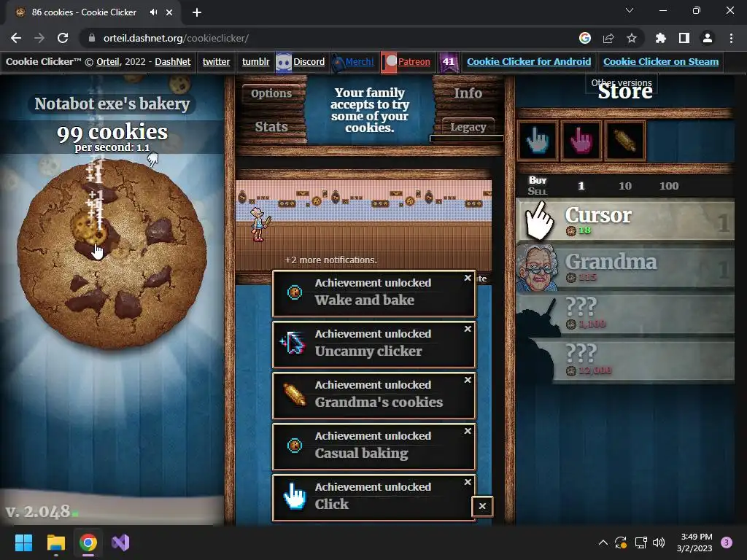This screenshot has width=747, height=560.
Task: Close the Cookie Clicker browser tab
Action: 169,12
